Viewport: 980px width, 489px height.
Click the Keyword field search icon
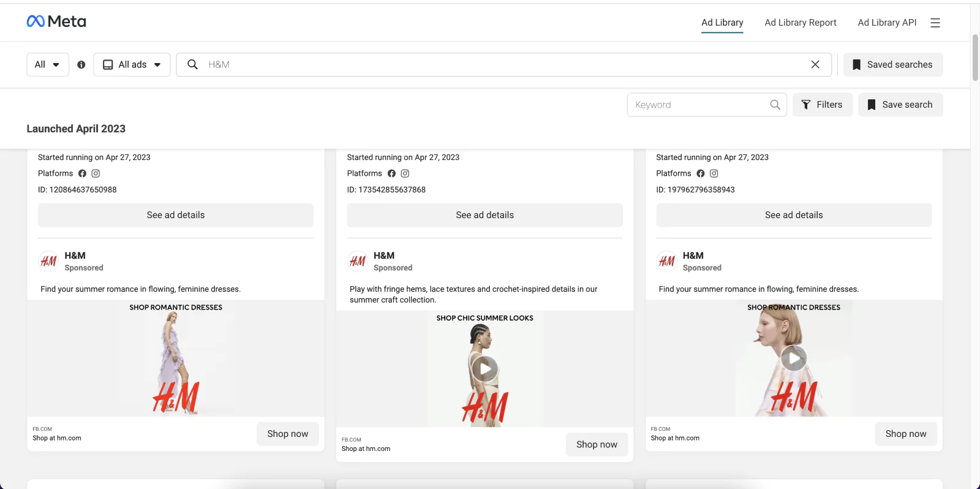tap(775, 105)
